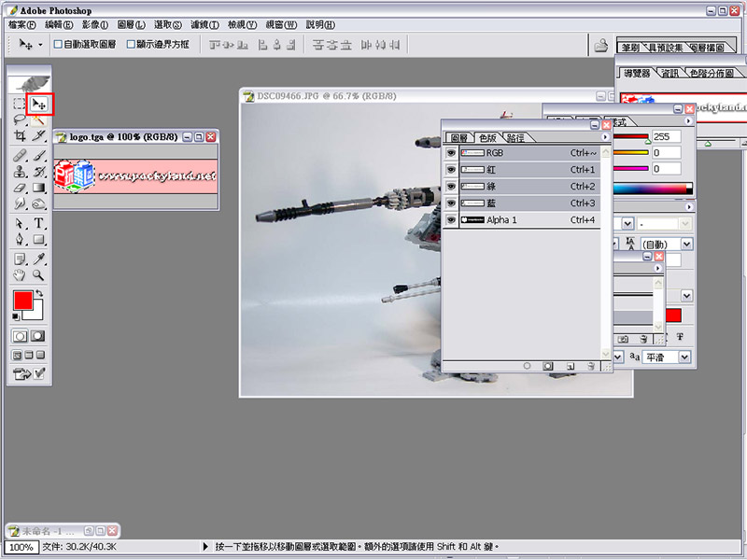Select the Rectangular Marquee tool
747x560 pixels.
coord(20,104)
